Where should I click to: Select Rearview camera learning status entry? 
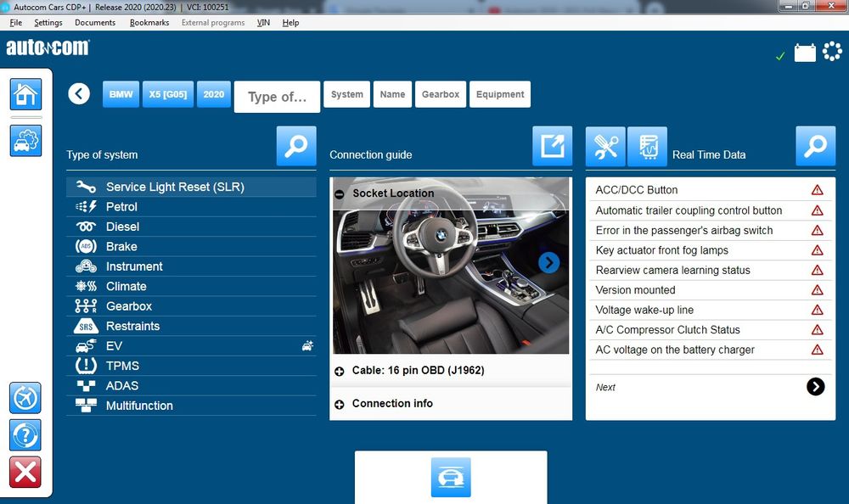[711, 270]
